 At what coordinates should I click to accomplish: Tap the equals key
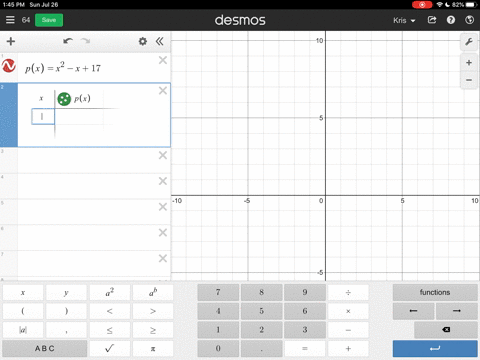tap(305, 349)
